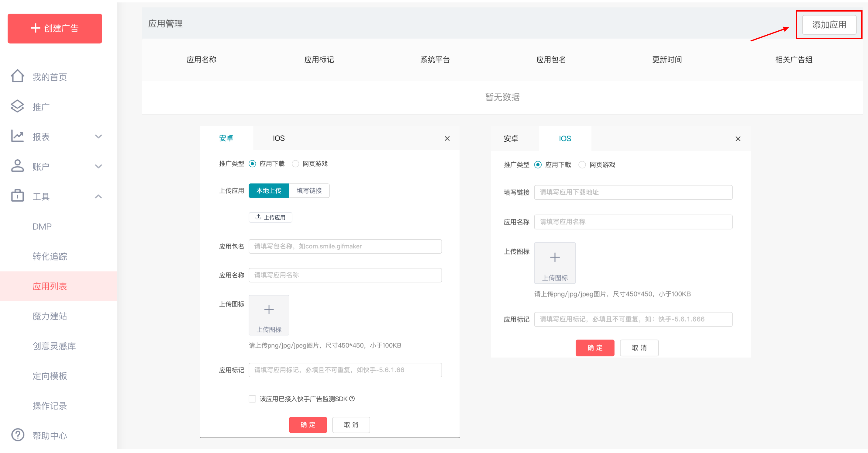
Task: Click 确定 in the left dialog
Action: pos(308,425)
